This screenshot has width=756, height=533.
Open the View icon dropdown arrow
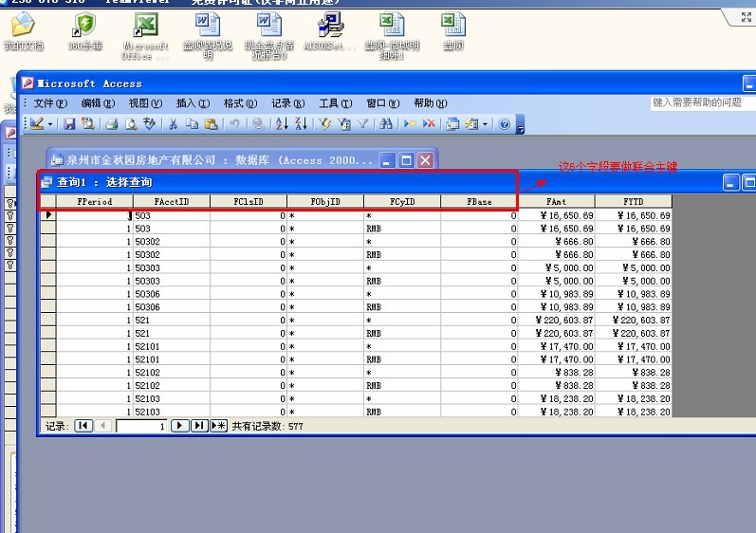click(x=49, y=124)
